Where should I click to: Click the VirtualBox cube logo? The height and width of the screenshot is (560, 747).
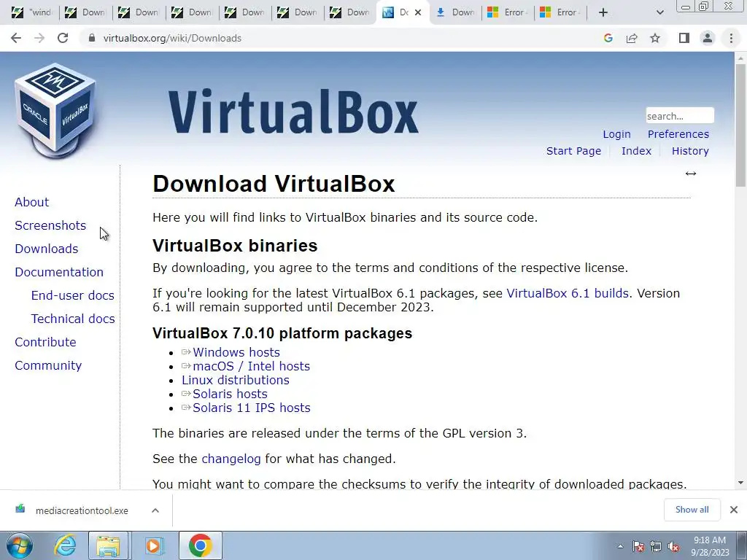pyautogui.click(x=55, y=111)
